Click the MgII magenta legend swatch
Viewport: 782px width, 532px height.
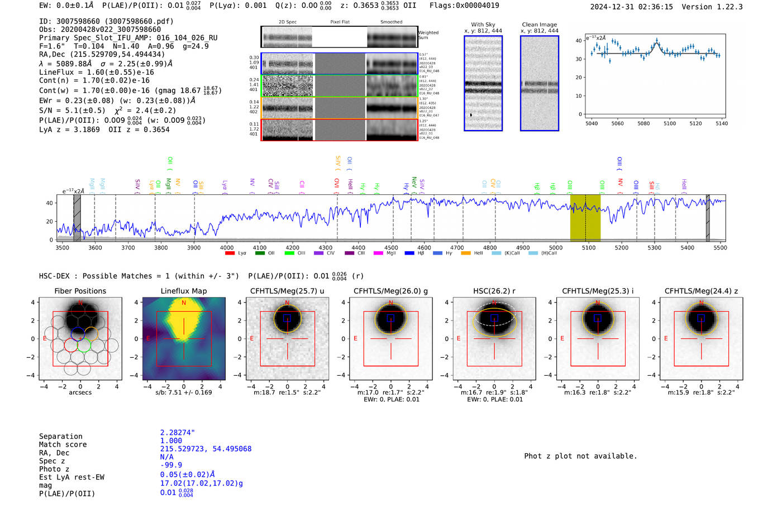click(x=378, y=253)
